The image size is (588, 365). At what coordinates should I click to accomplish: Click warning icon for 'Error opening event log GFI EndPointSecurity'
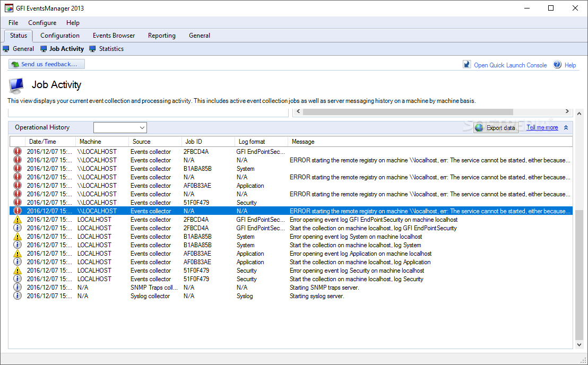click(18, 220)
